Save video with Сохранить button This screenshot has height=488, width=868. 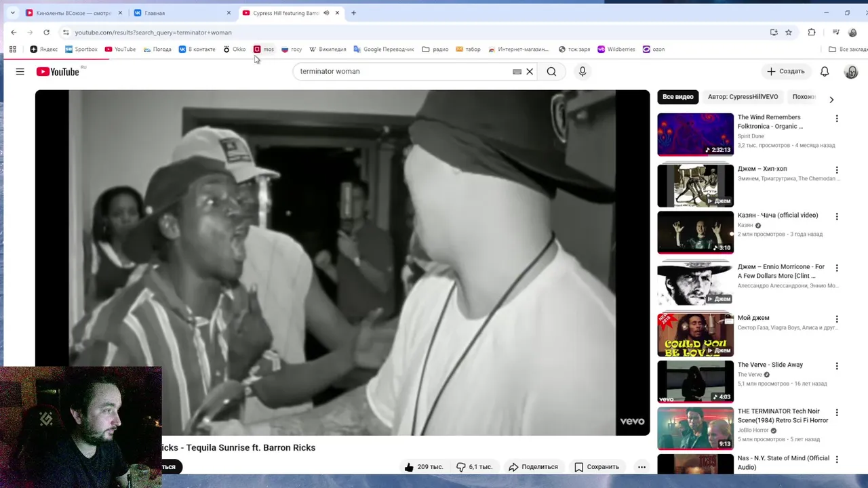pyautogui.click(x=597, y=467)
